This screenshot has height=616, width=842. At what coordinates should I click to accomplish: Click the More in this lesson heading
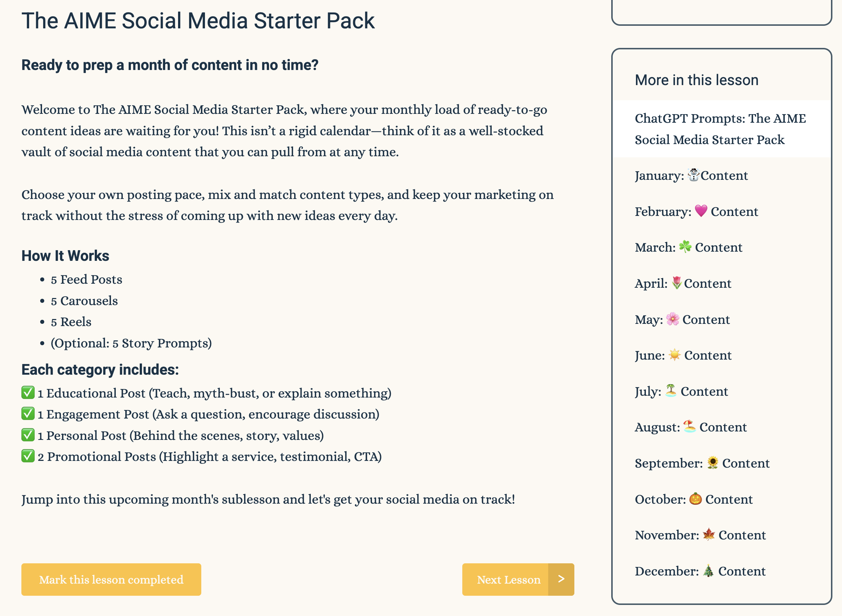pos(696,80)
